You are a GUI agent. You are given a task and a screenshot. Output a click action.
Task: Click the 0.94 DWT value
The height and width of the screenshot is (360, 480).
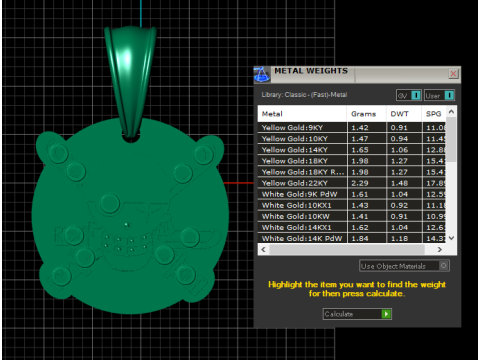coord(399,139)
